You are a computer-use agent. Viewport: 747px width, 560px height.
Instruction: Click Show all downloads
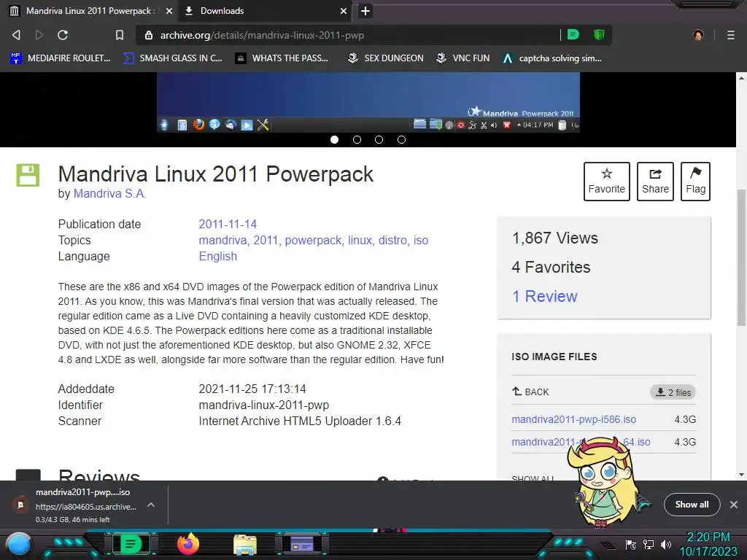(x=692, y=505)
